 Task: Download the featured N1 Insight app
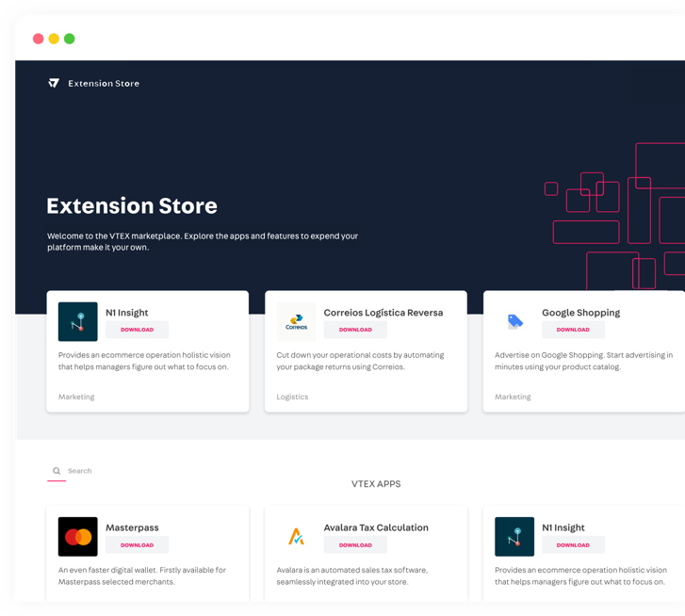pyautogui.click(x=138, y=330)
